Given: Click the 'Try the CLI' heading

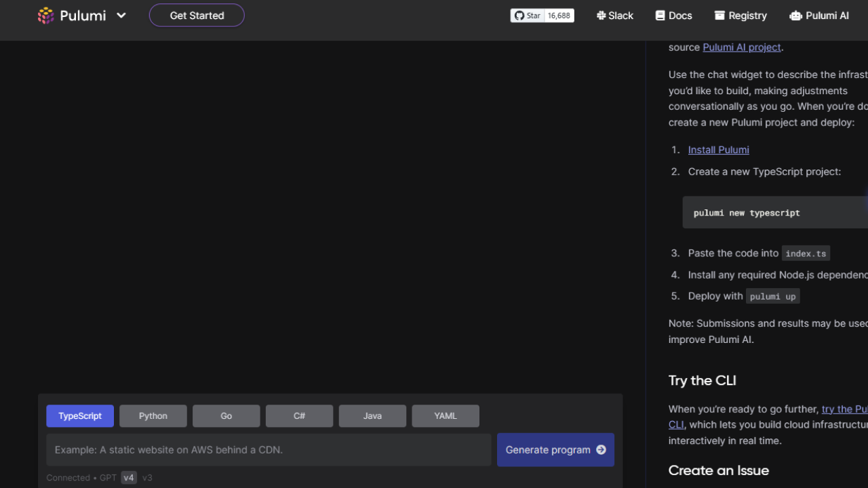Looking at the screenshot, I should coord(702,381).
